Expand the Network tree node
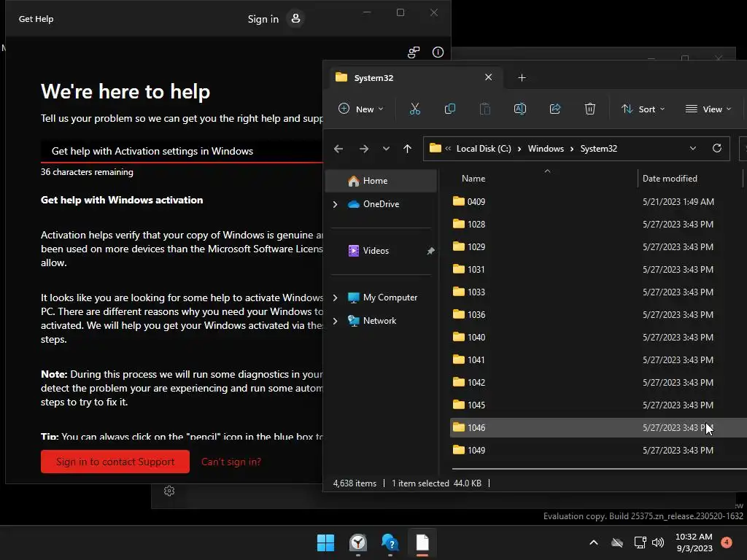 coord(336,321)
